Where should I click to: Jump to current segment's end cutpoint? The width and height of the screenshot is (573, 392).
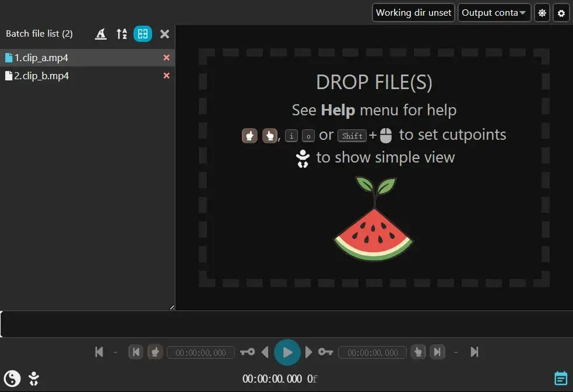(437, 352)
